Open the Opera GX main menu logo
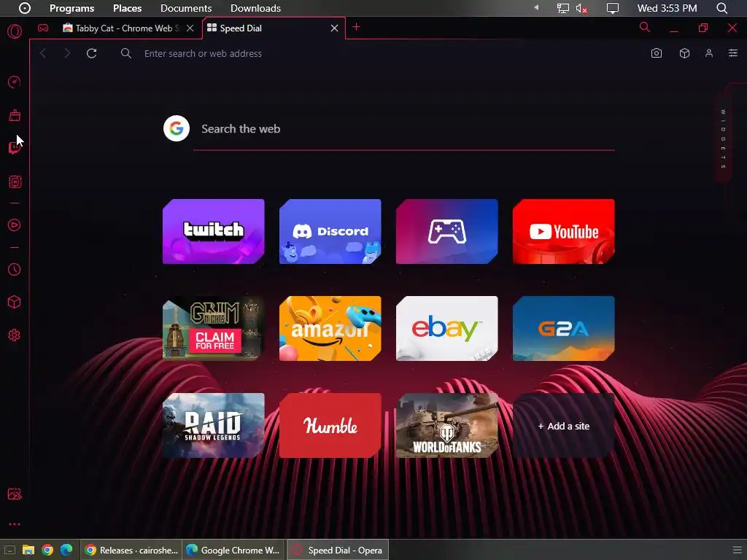 [x=15, y=32]
